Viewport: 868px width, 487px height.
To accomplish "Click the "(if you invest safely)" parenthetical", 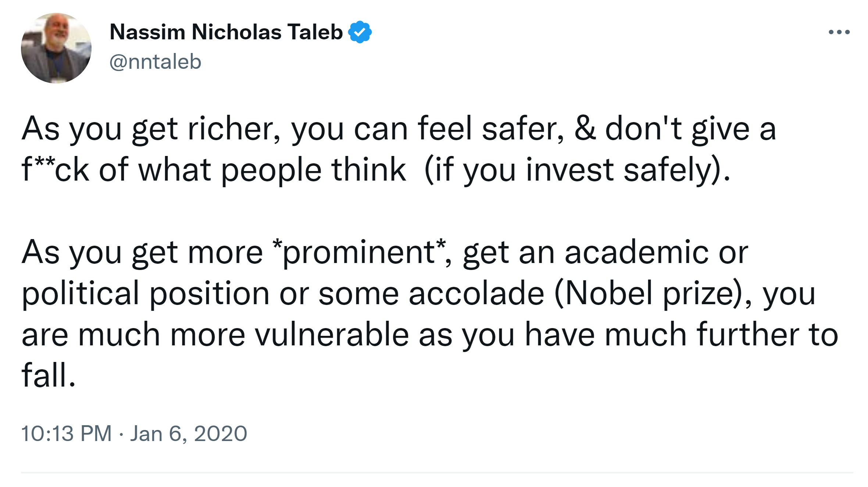I will (577, 170).
